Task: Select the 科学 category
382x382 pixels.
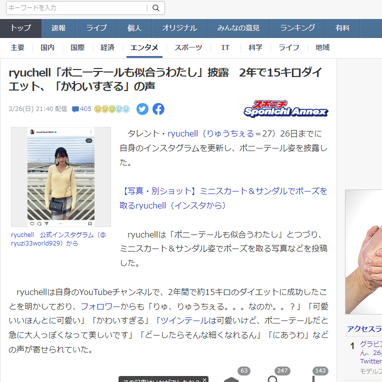Action: (x=255, y=48)
